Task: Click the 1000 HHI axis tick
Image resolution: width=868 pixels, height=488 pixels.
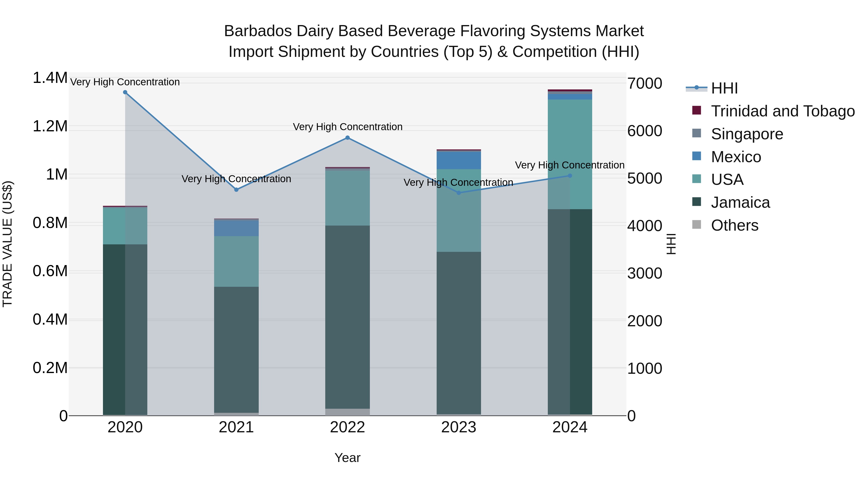Action: click(644, 368)
